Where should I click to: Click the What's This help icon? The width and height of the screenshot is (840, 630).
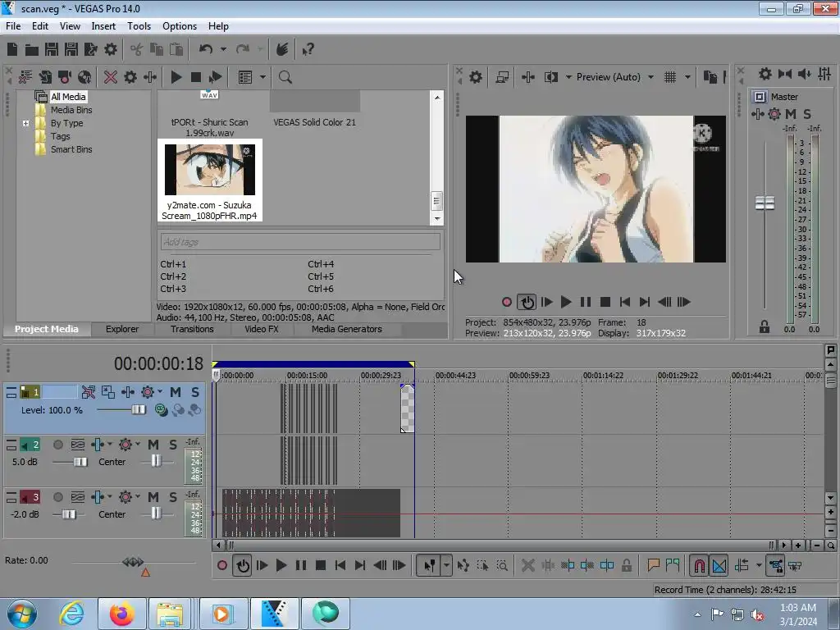[308, 50]
